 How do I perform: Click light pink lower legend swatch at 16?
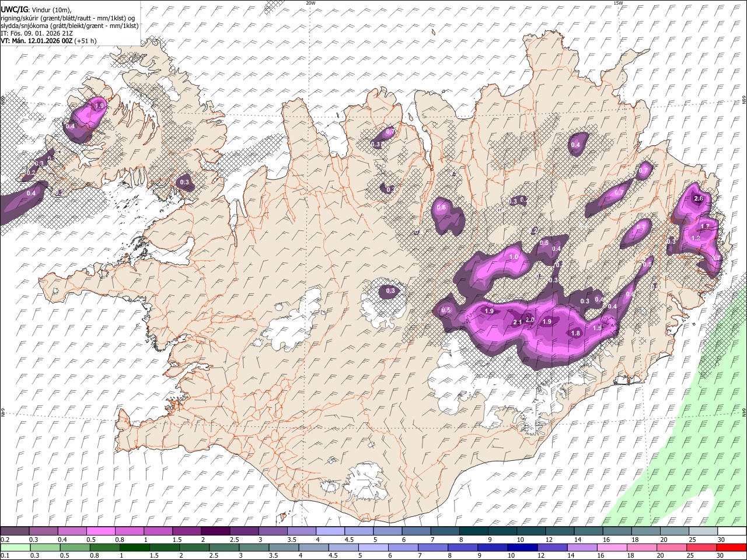tap(612, 547)
